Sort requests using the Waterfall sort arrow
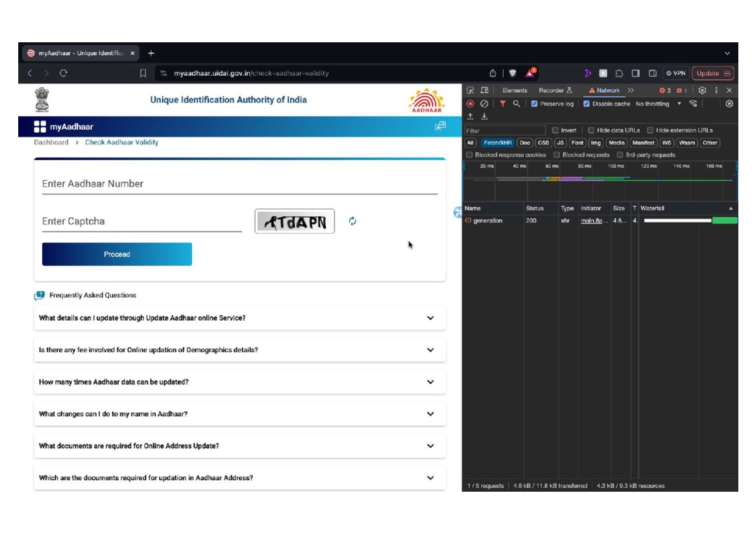This screenshot has height=534, width=756. [x=731, y=209]
